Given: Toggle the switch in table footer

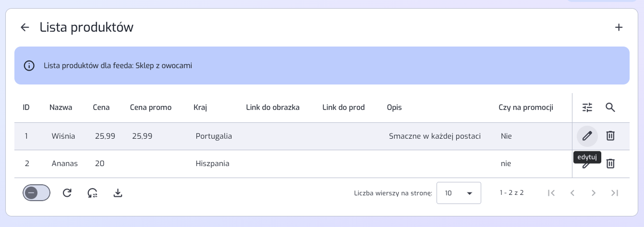Looking at the screenshot, I should click(x=36, y=193).
